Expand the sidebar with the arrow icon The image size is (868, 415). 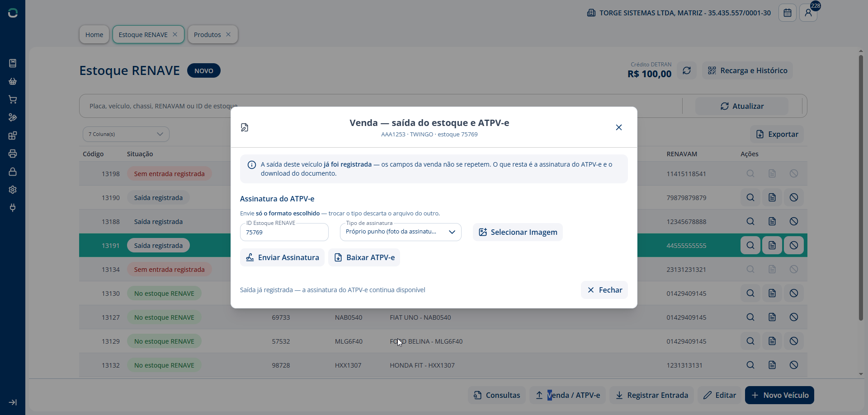point(13,402)
